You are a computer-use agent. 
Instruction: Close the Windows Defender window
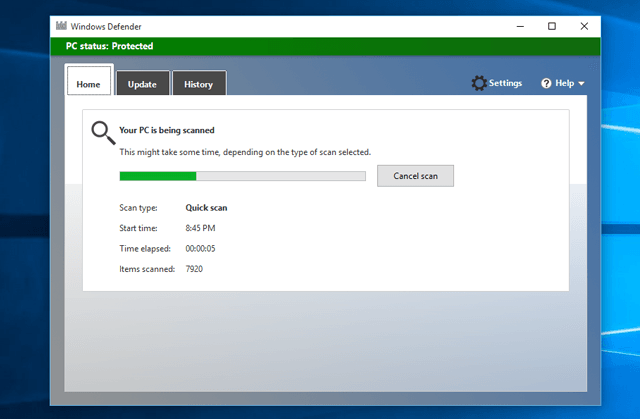[x=584, y=26]
